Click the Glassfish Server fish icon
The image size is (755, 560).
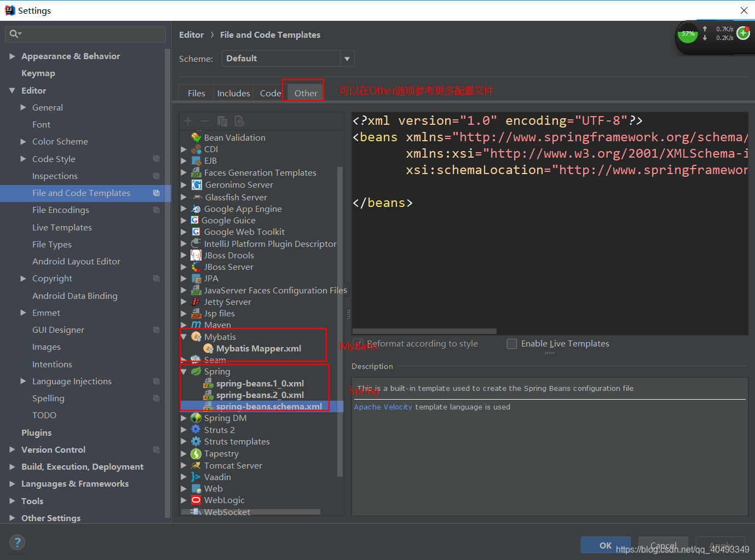tap(197, 197)
